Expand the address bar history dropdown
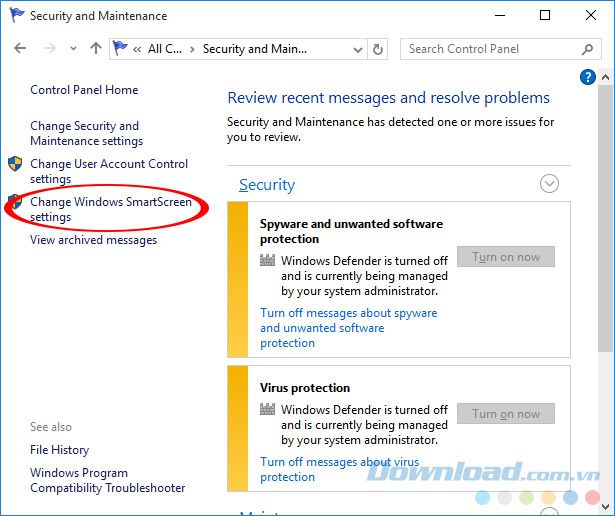 coord(357,49)
